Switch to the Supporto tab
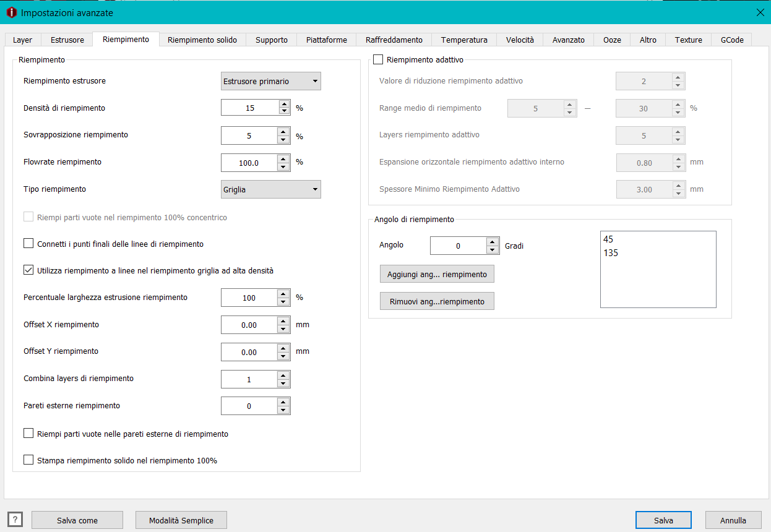Viewport: 771px width, 532px height. [272, 40]
